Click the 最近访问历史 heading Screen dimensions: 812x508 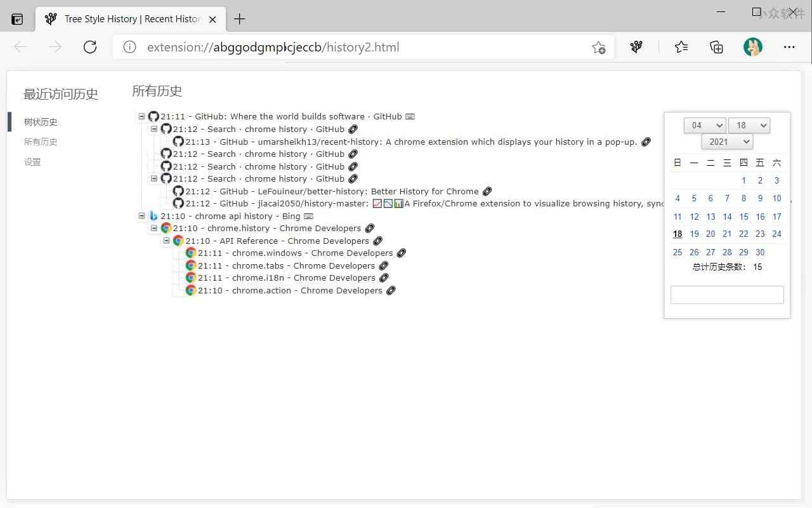coord(61,94)
